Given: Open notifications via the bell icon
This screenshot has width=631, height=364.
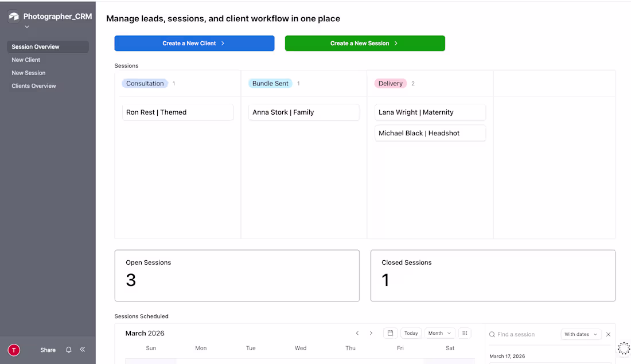Looking at the screenshot, I should point(68,350).
